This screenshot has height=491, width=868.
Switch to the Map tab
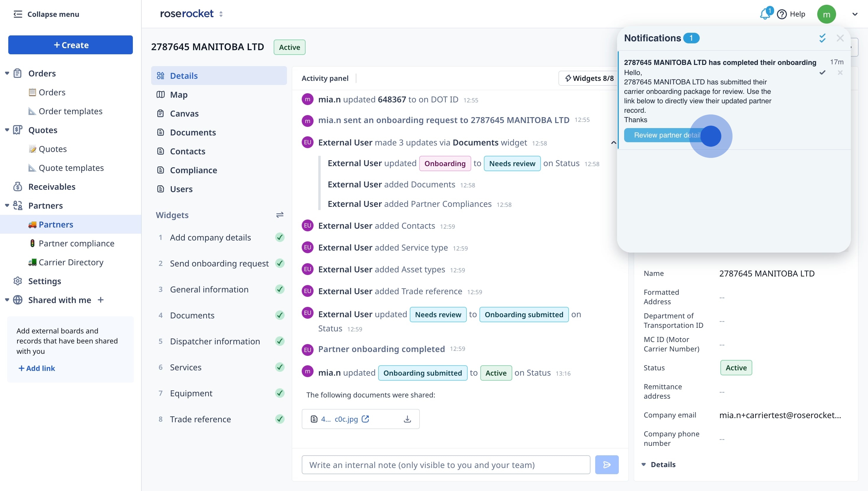point(219,95)
